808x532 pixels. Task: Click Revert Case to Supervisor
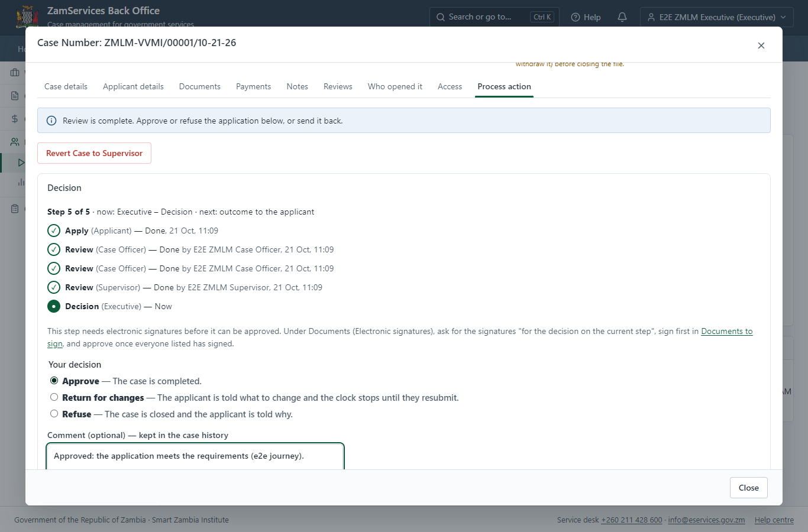(95, 153)
